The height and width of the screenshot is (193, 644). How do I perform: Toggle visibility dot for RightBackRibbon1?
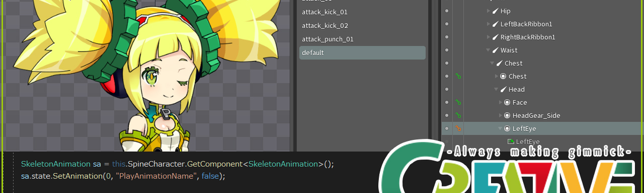tap(447, 37)
